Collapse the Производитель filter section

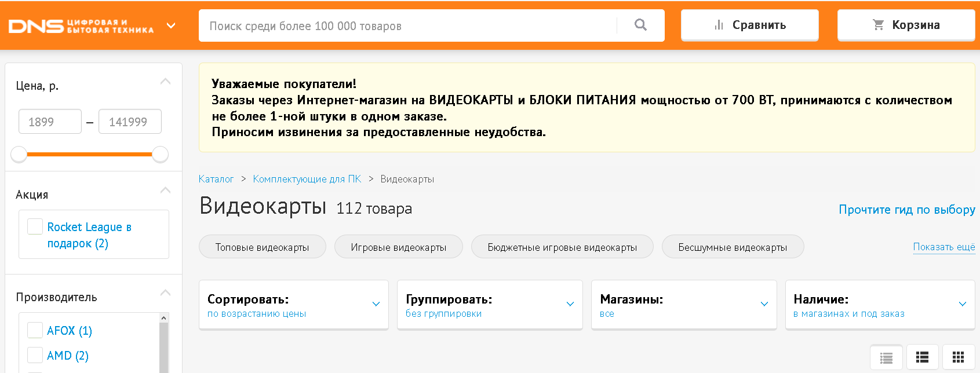[x=165, y=293]
